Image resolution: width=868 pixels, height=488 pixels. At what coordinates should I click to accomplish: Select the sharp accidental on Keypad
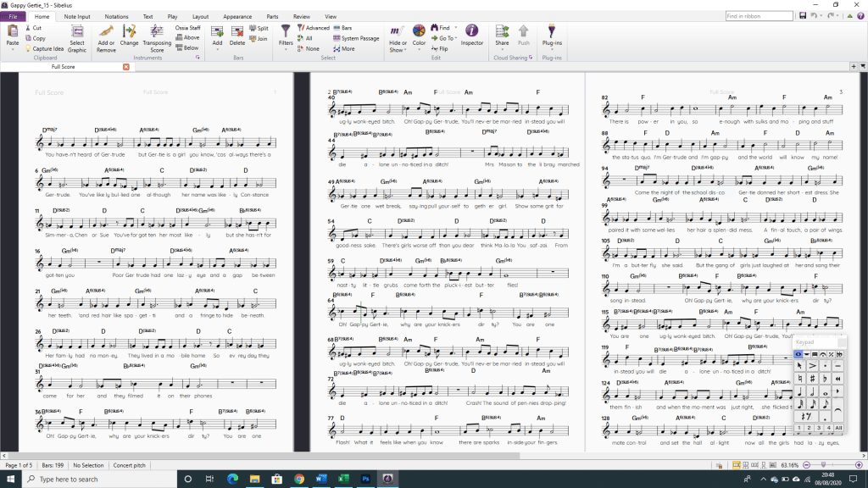pos(812,378)
